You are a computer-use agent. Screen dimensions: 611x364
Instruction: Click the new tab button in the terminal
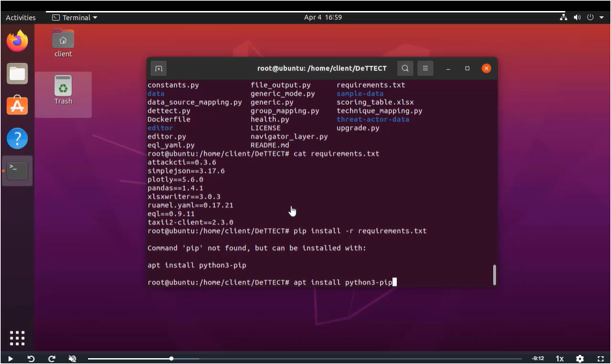click(159, 69)
